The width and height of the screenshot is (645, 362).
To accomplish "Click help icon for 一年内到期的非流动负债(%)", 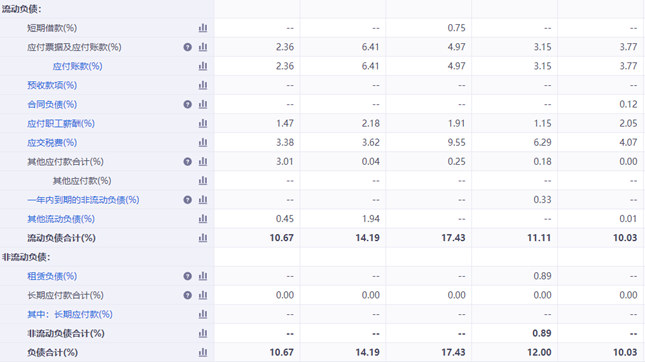I will 188,200.
